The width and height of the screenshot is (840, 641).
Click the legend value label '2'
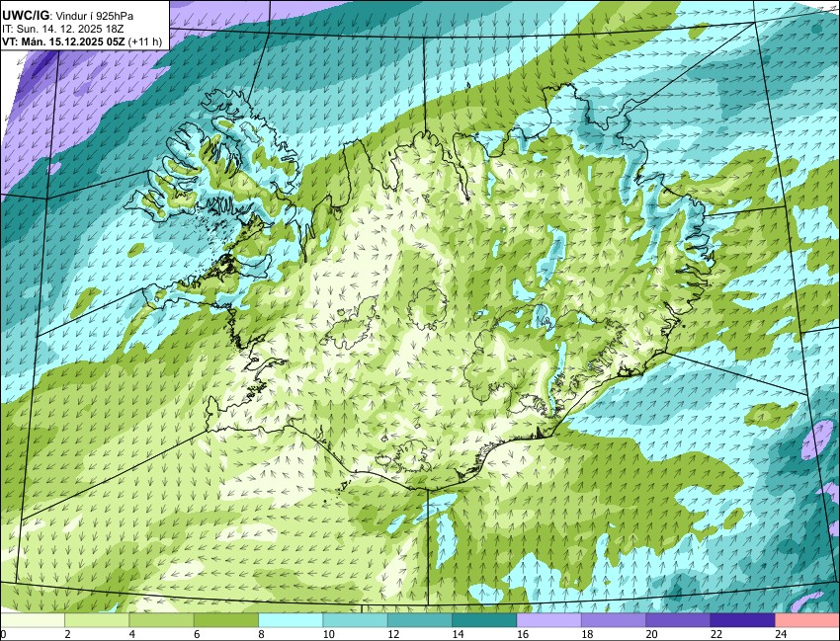point(67,634)
